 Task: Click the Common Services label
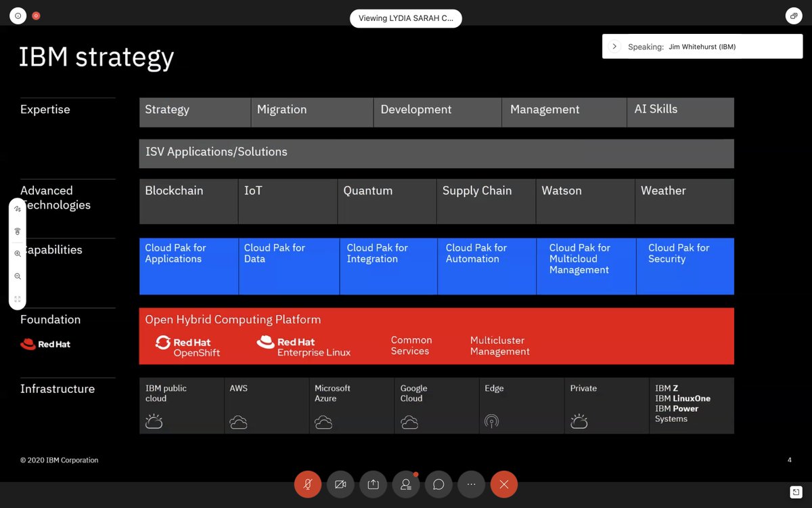[x=411, y=345]
